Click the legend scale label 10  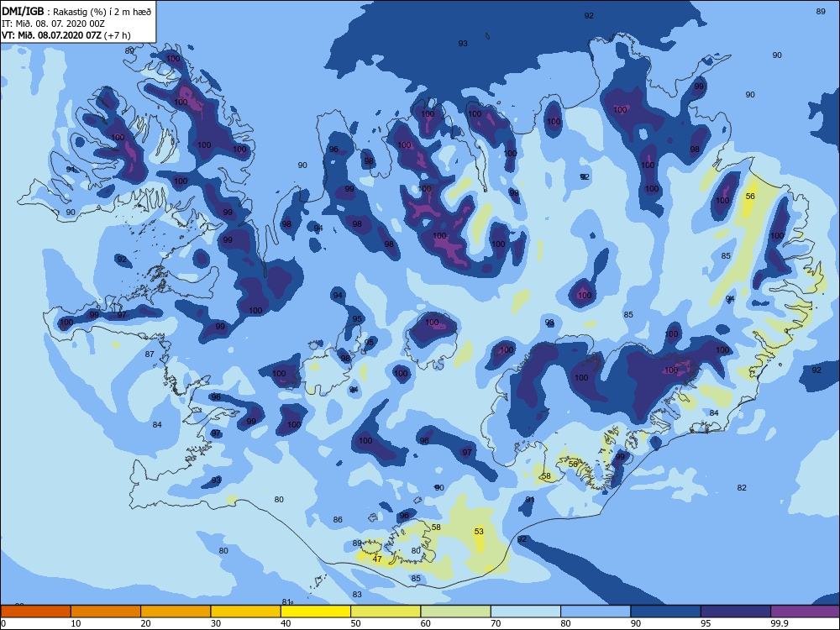click(x=76, y=623)
